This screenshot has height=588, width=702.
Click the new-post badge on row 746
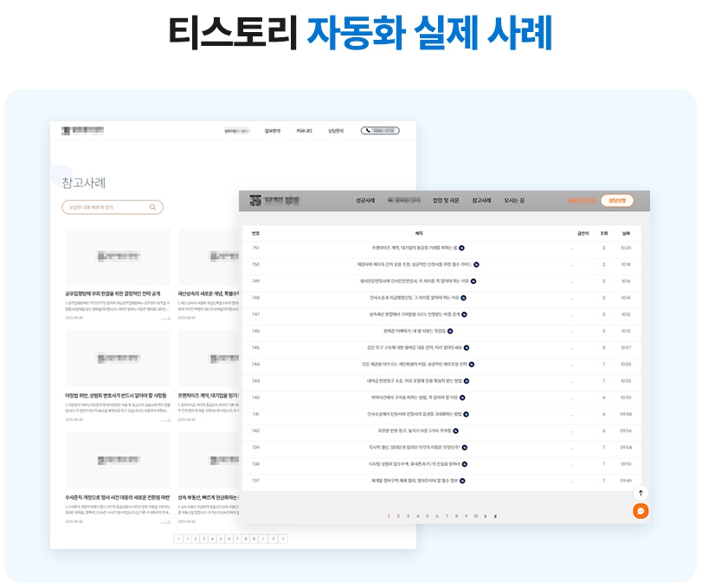[x=450, y=331]
